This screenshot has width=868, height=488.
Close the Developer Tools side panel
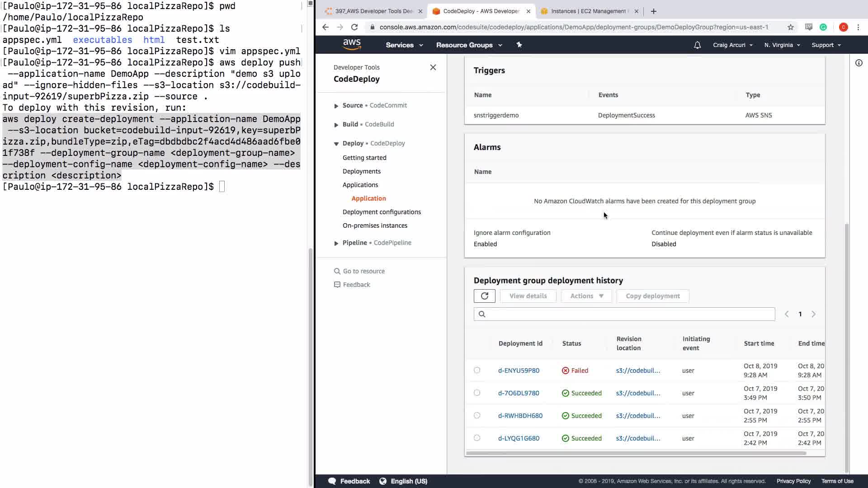click(x=433, y=67)
